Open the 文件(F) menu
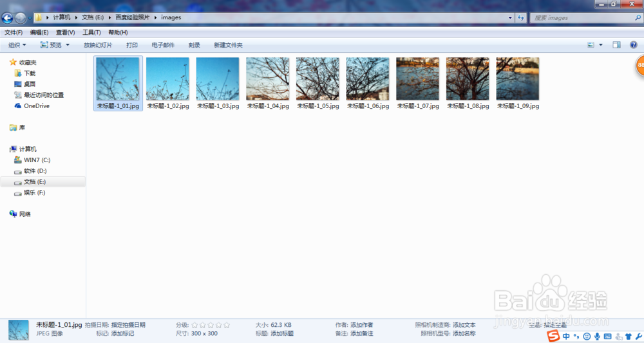Viewport: 644px width, 343px height. tap(14, 32)
